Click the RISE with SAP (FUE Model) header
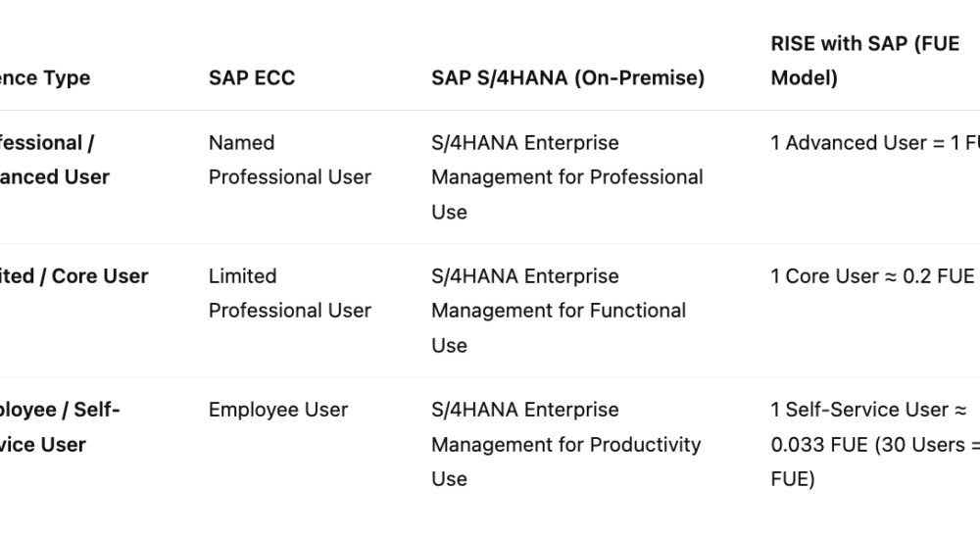Screen dimensions: 980x539 coord(865,61)
